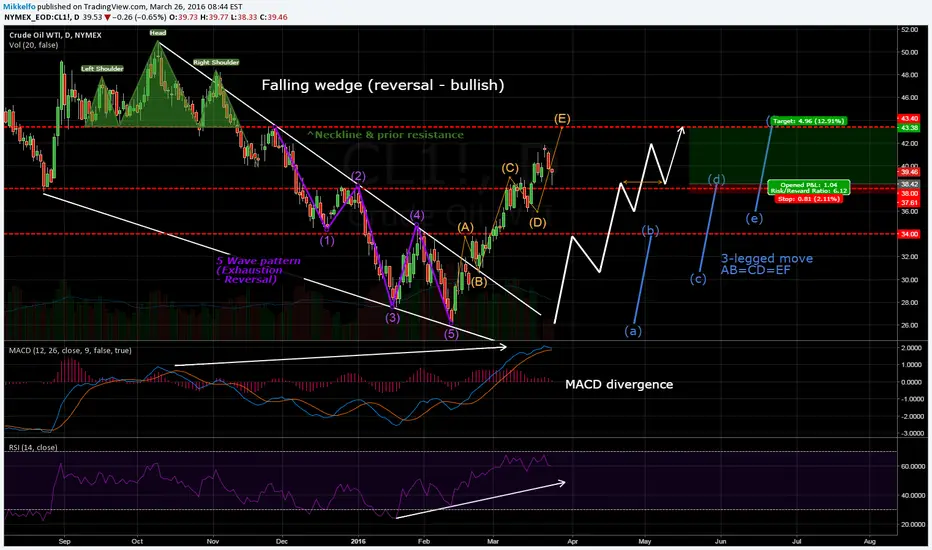Click the Sep time axis label

point(65,542)
